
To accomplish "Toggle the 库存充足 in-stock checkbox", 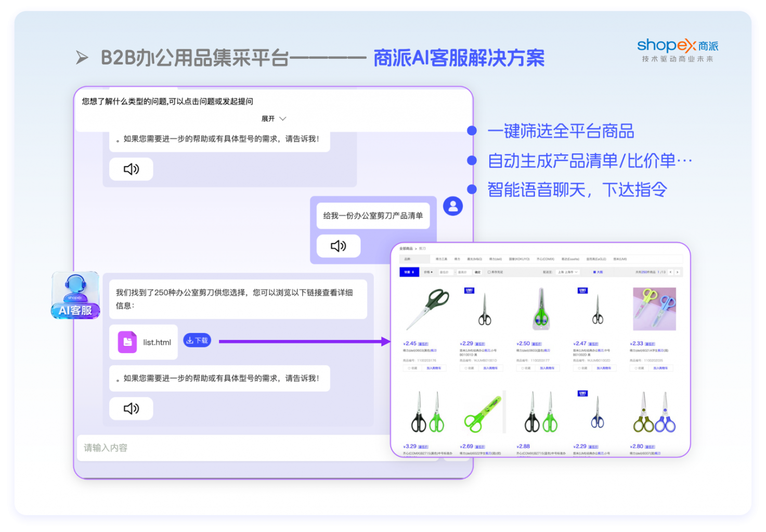I will pos(489,272).
